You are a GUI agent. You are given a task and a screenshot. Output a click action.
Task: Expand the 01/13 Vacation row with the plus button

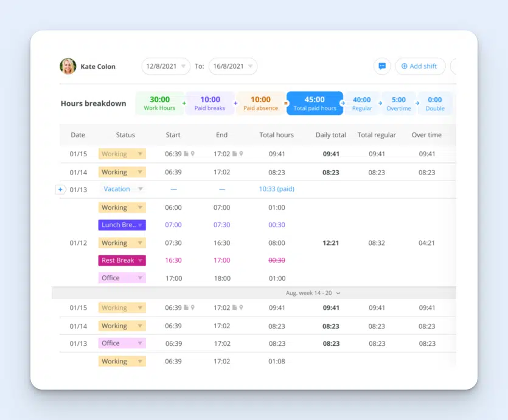(x=60, y=189)
